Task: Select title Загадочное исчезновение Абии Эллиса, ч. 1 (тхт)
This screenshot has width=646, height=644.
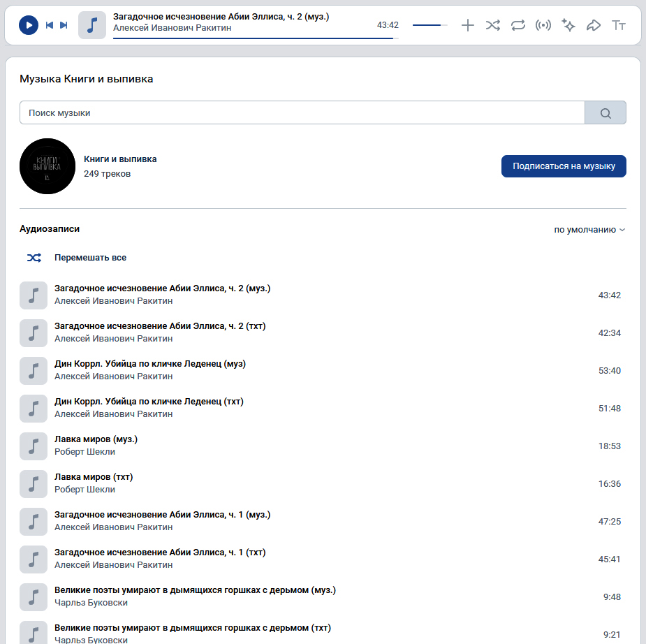Action: (160, 552)
